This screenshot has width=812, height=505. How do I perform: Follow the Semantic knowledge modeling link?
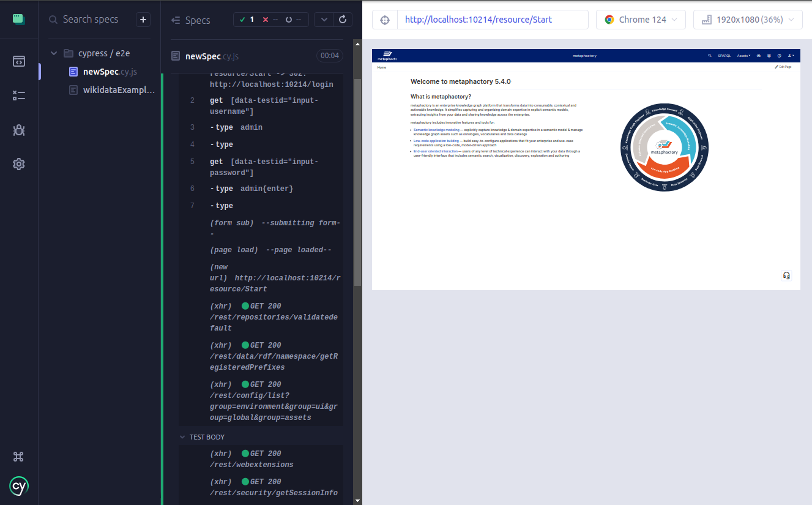(436, 130)
